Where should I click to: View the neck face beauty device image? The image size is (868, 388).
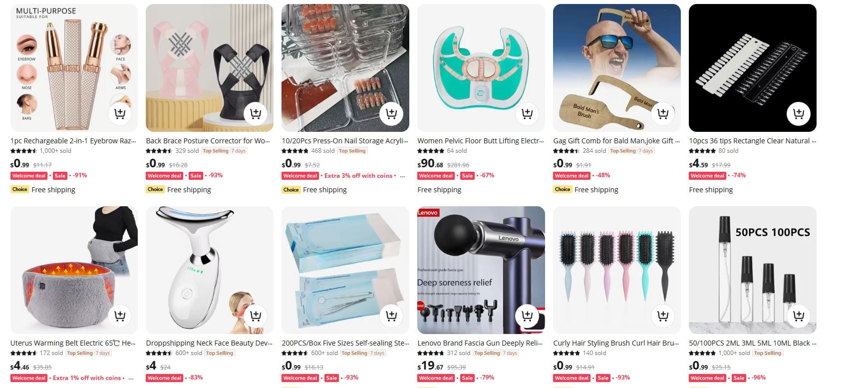(210, 270)
